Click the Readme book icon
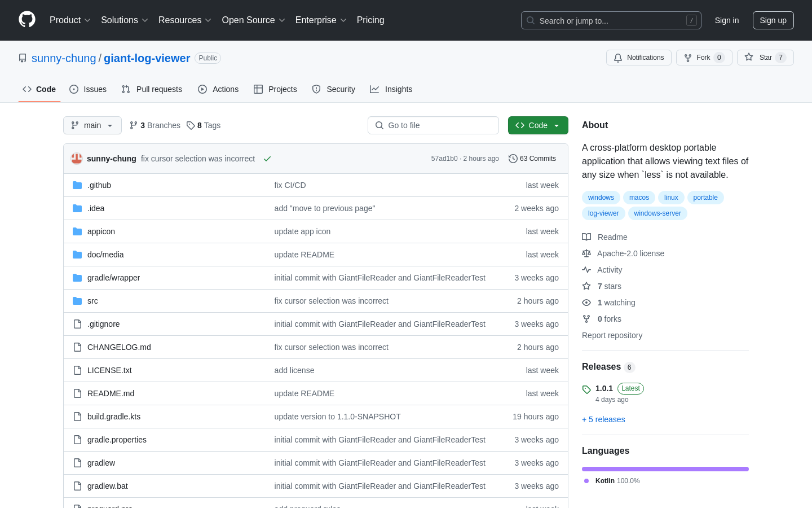Screen dimensions: 812x508 pos(586,237)
